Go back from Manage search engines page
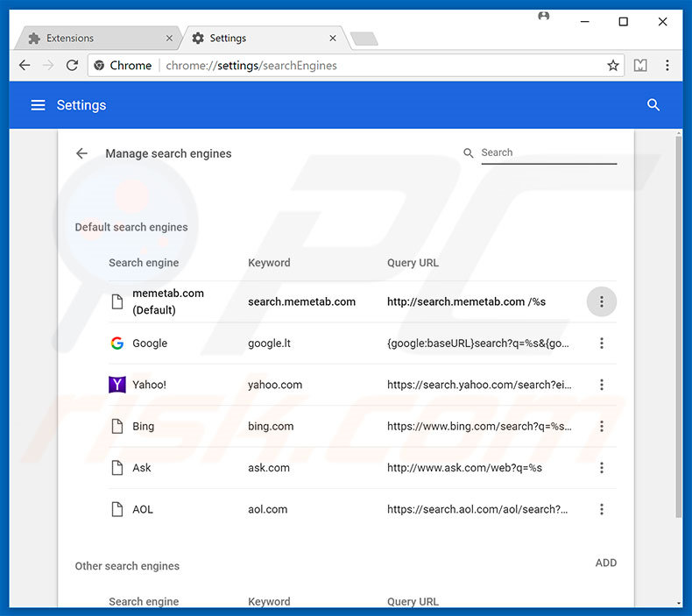Image resolution: width=692 pixels, height=616 pixels. point(81,153)
